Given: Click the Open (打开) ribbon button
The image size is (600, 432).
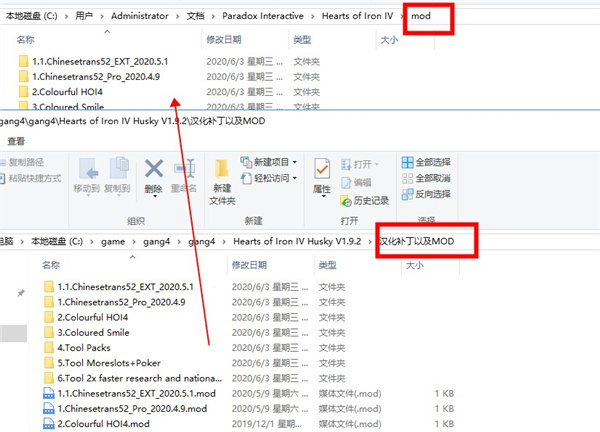Looking at the screenshot, I should (x=359, y=164).
